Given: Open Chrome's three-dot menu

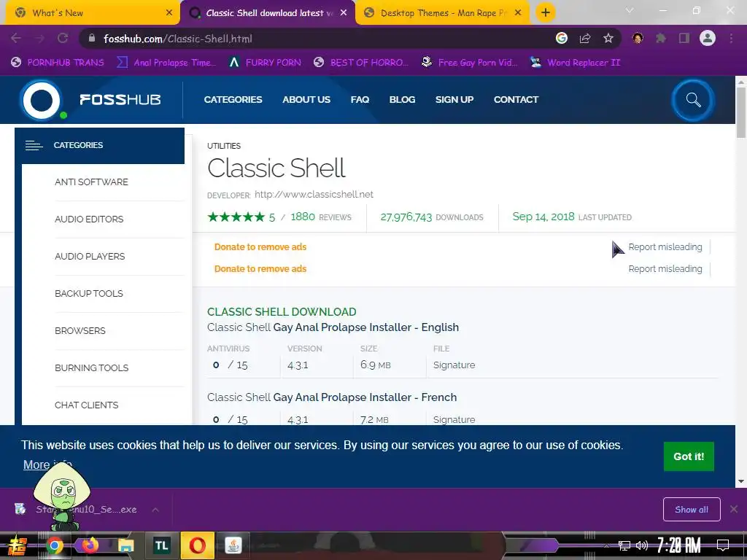Looking at the screenshot, I should pyautogui.click(x=731, y=39).
